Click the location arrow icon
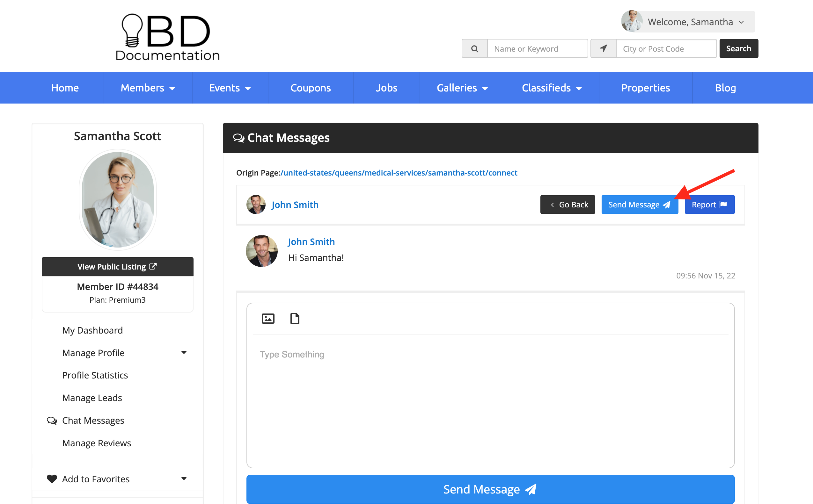 [x=603, y=49]
